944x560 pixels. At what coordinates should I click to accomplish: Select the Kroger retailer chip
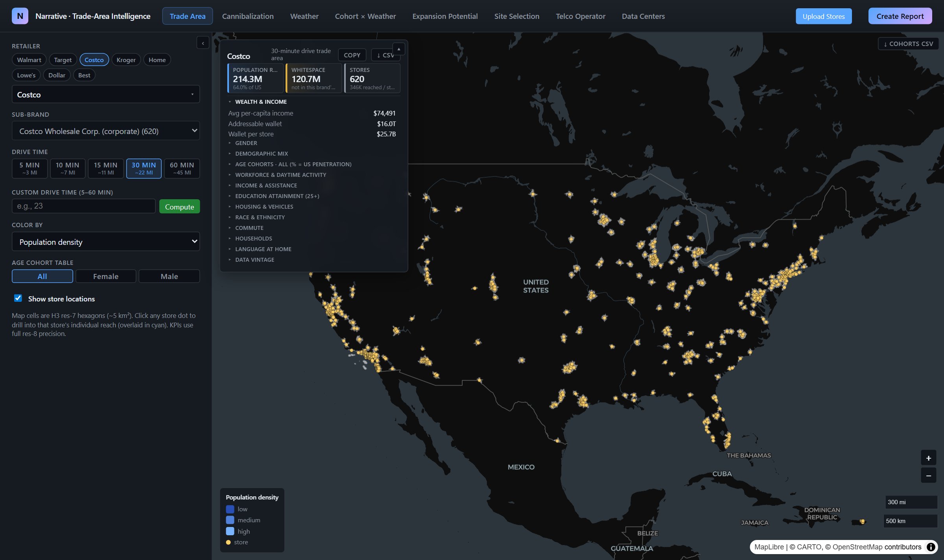click(126, 60)
